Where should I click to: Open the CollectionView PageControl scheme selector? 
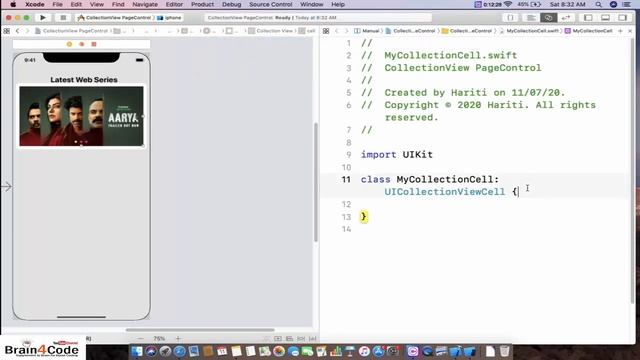(x=115, y=18)
